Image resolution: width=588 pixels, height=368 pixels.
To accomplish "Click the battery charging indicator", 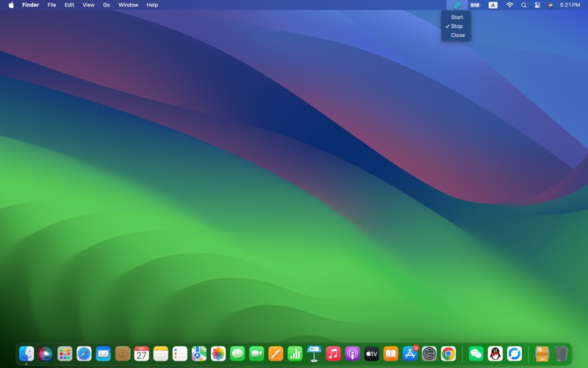I will (476, 5).
